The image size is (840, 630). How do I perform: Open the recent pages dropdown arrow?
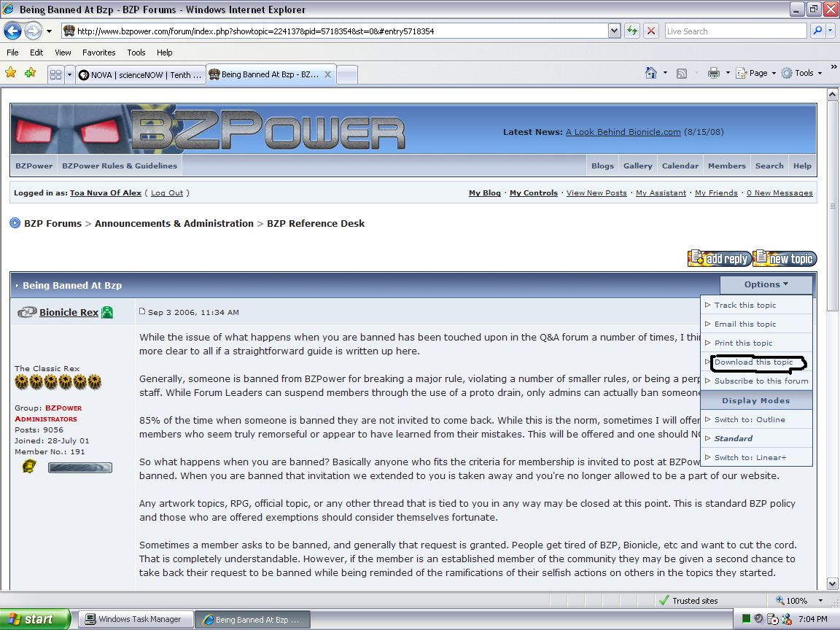tap(50, 31)
